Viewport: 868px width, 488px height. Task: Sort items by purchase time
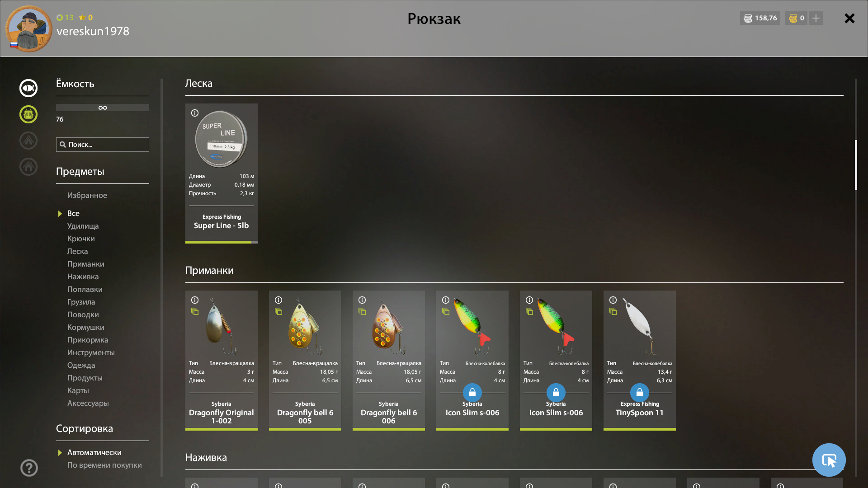coord(104,465)
